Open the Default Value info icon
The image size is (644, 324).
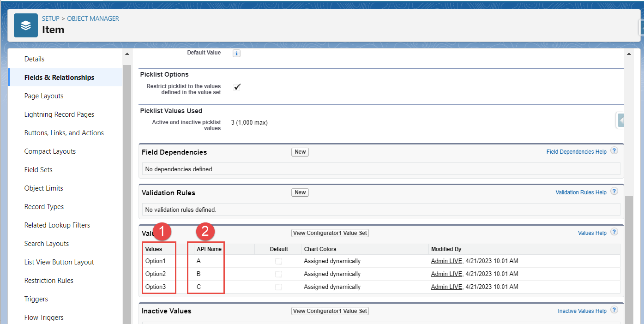(236, 54)
